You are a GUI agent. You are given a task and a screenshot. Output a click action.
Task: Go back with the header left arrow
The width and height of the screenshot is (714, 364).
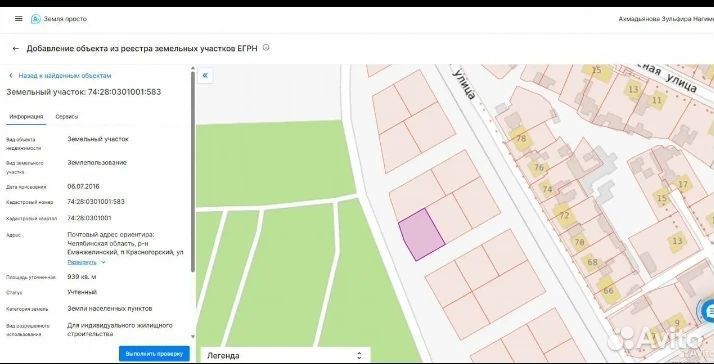16,48
